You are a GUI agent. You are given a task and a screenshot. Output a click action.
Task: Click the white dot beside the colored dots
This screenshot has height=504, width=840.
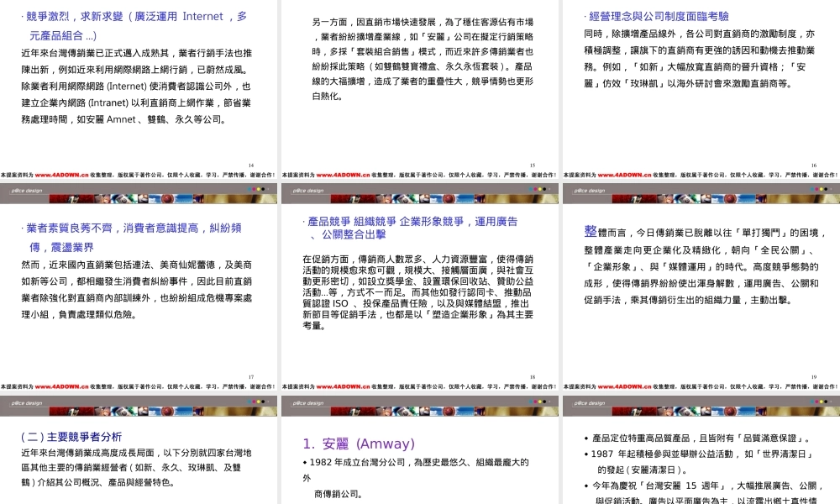click(549, 189)
